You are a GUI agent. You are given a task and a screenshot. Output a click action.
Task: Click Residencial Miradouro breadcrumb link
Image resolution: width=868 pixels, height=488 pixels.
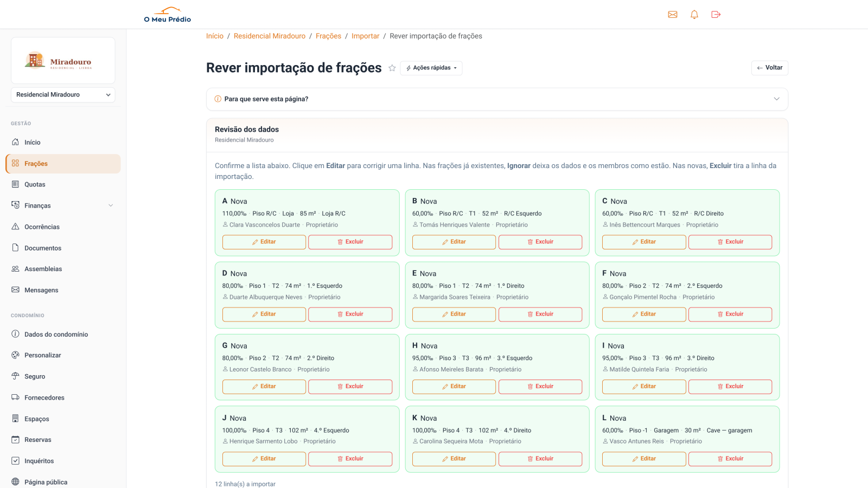270,36
